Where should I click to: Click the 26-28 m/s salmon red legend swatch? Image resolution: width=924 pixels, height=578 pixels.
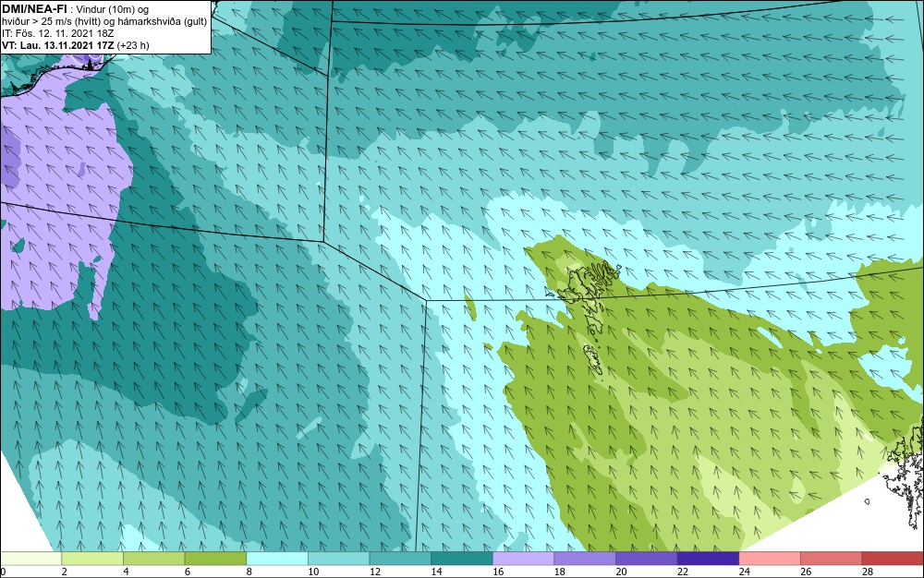[832, 559]
